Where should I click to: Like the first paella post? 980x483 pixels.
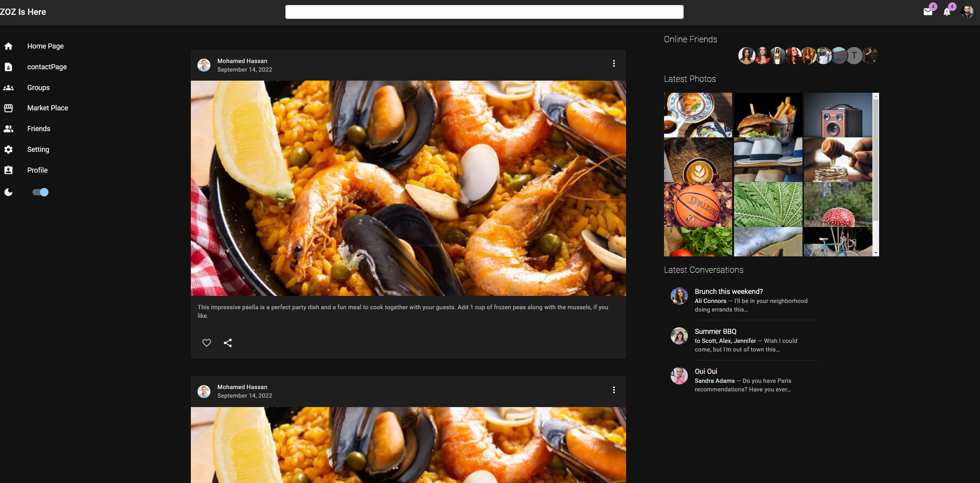tap(206, 343)
